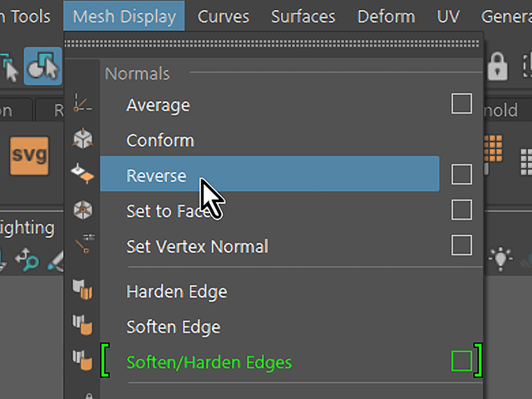This screenshot has width=532, height=399.
Task: Open the Curves menu
Action: pyautogui.click(x=224, y=17)
